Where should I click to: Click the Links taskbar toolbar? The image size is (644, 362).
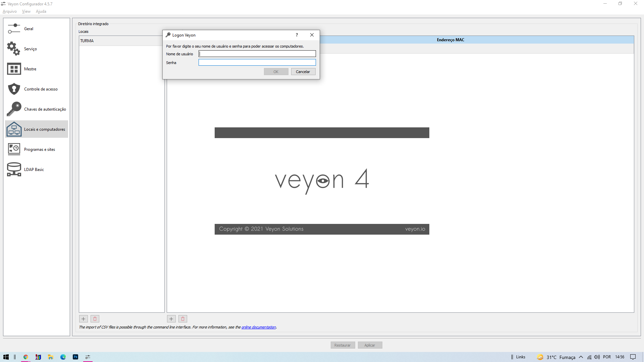pos(521,357)
